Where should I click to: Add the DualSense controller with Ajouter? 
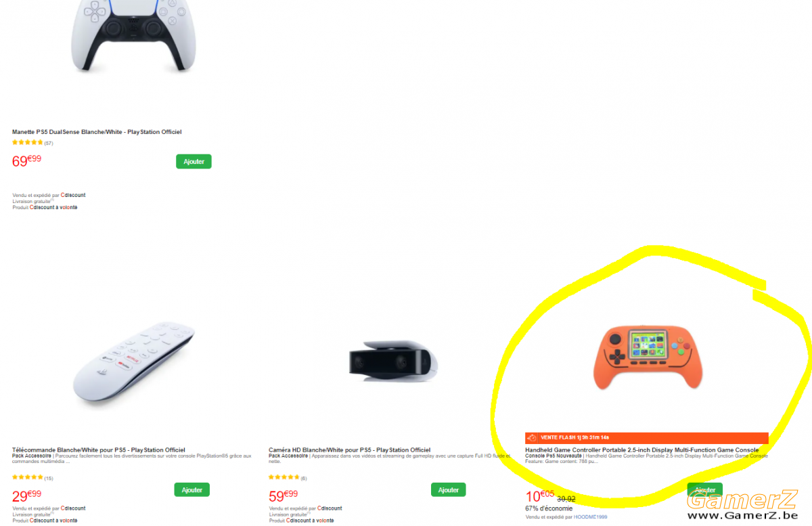tap(194, 161)
